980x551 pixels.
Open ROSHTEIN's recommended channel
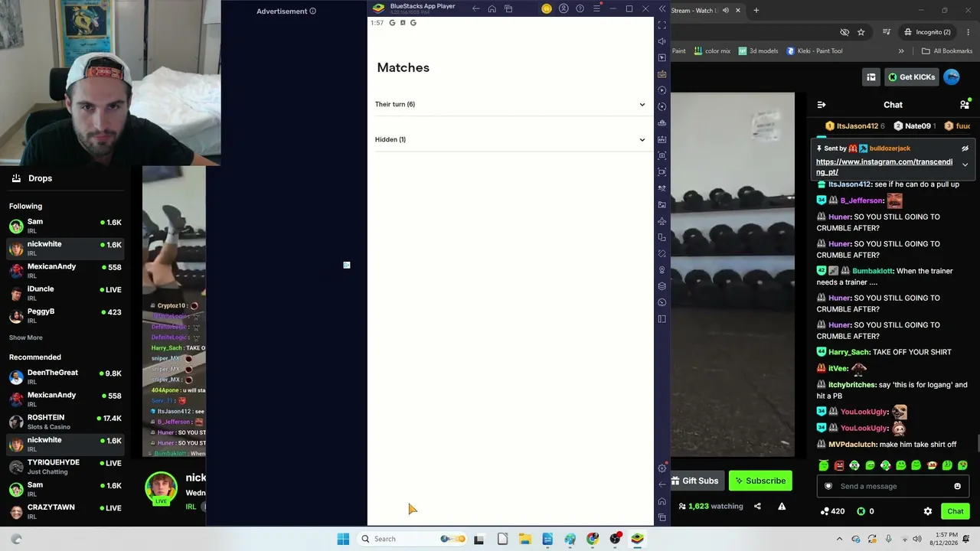tap(65, 422)
